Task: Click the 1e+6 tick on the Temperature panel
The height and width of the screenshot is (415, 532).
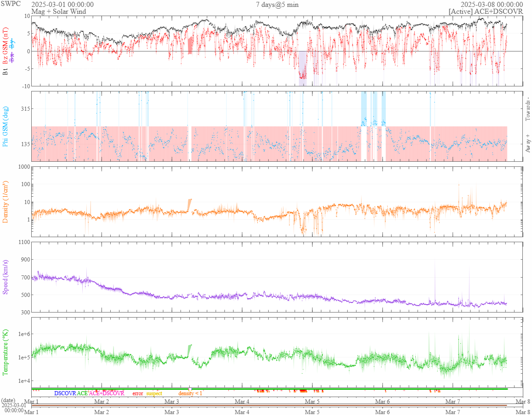Action: click(x=24, y=334)
